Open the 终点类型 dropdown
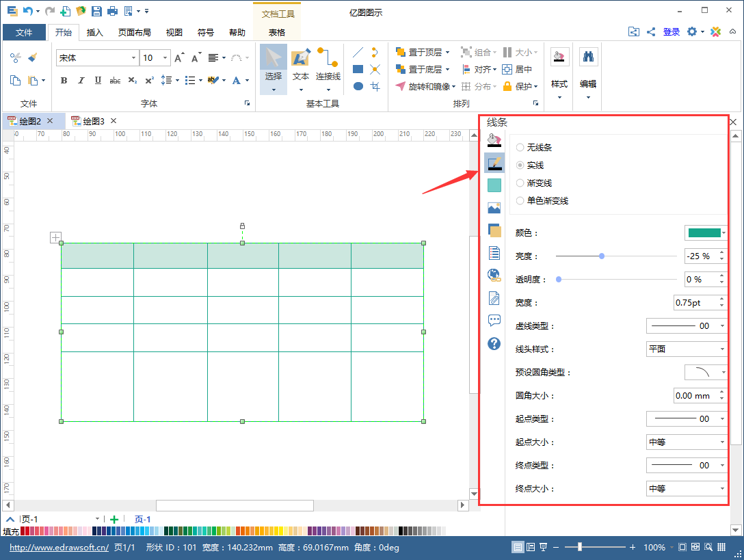 coord(686,466)
